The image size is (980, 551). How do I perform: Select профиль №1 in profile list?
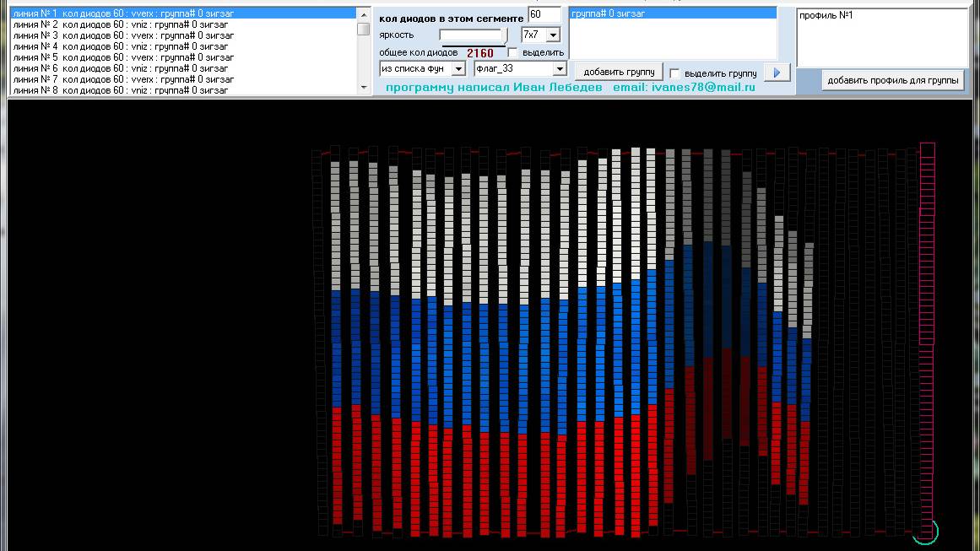coord(826,15)
